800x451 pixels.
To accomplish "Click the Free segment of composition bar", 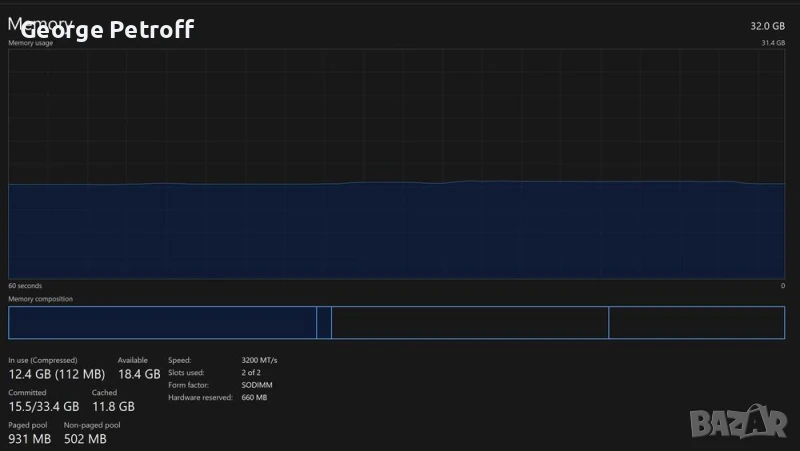I will pos(696,323).
